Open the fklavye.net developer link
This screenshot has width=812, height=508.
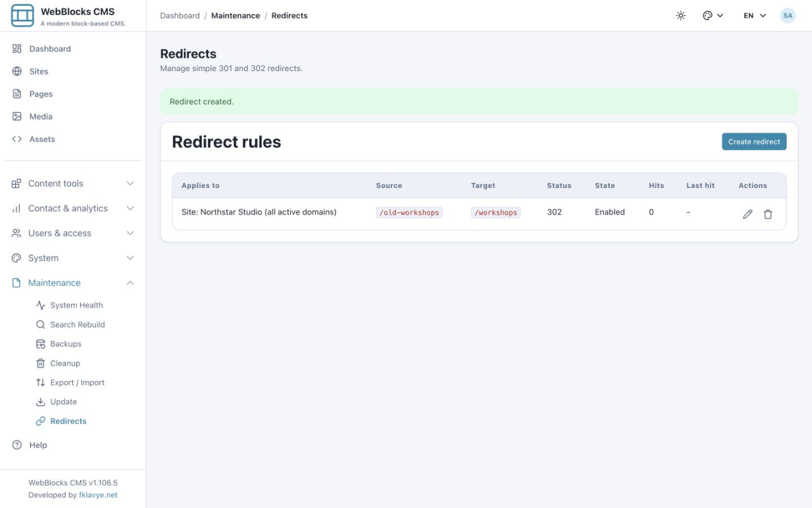click(98, 495)
